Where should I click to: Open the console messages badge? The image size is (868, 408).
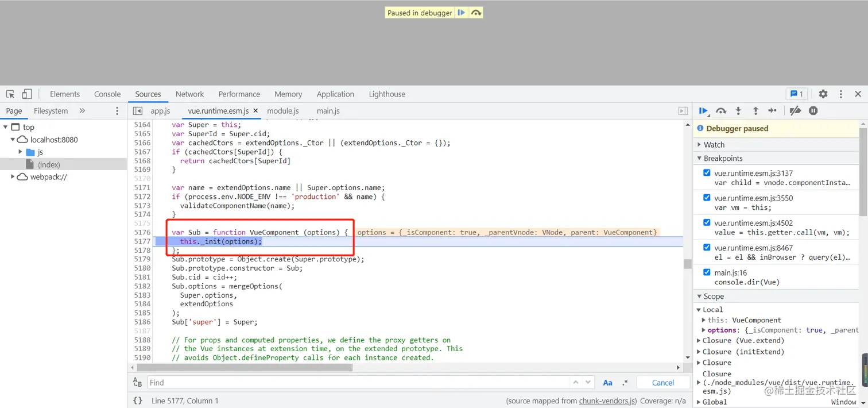click(797, 94)
